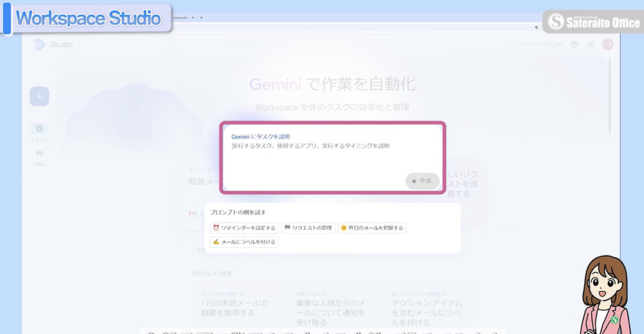The height and width of the screenshot is (334, 644).
Task: Open the help question mark icon
Action: click(x=574, y=44)
